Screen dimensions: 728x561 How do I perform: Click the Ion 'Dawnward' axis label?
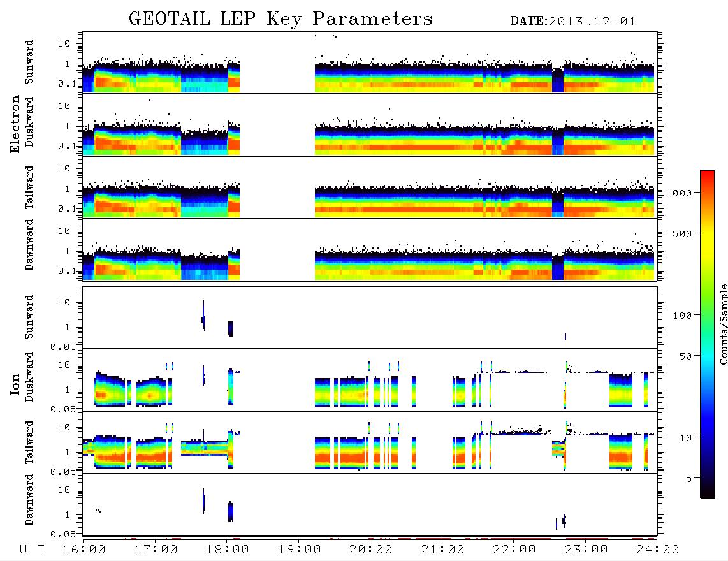tap(29, 500)
